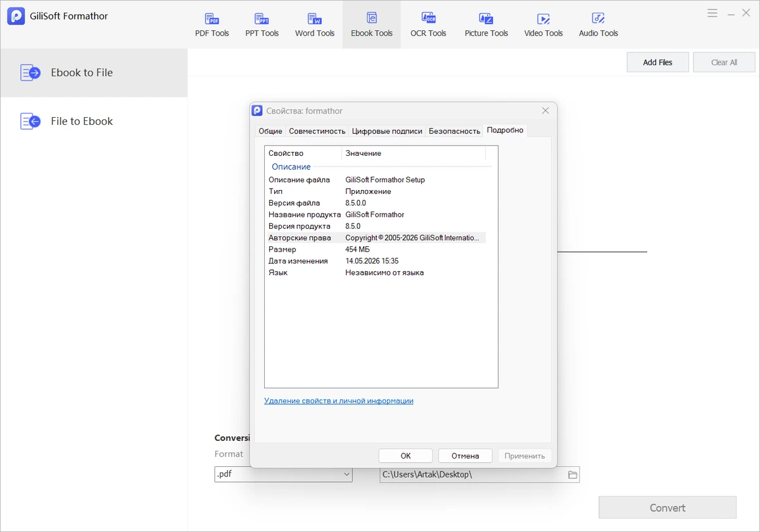Open the hamburger menu in title bar

(x=712, y=13)
